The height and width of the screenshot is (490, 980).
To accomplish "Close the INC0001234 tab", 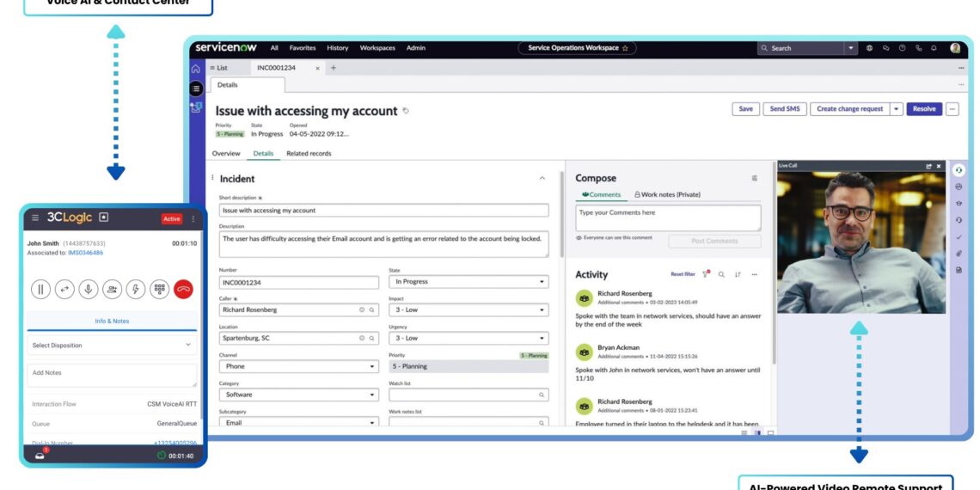I will (x=317, y=68).
